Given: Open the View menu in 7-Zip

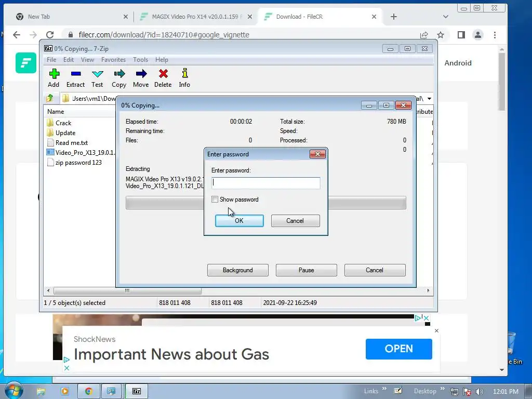Looking at the screenshot, I should coord(87,60).
